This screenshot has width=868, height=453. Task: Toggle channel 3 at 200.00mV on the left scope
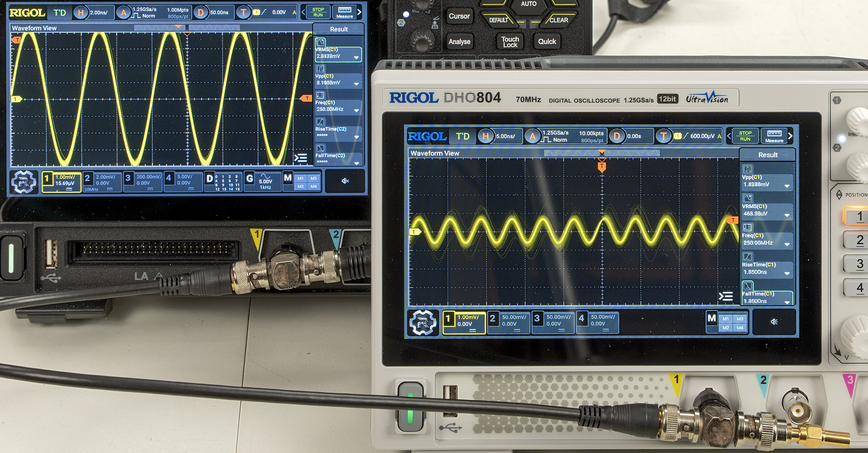(143, 181)
